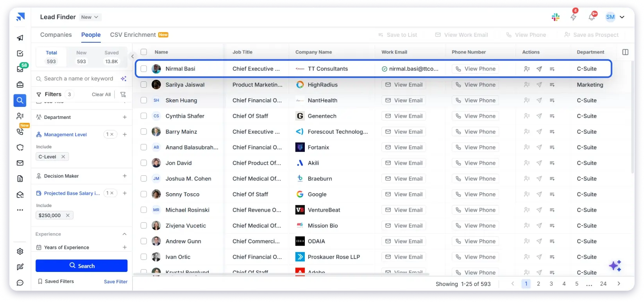
Task: Select the checkbox for Sarilya Jaiswal
Action: pyautogui.click(x=144, y=84)
